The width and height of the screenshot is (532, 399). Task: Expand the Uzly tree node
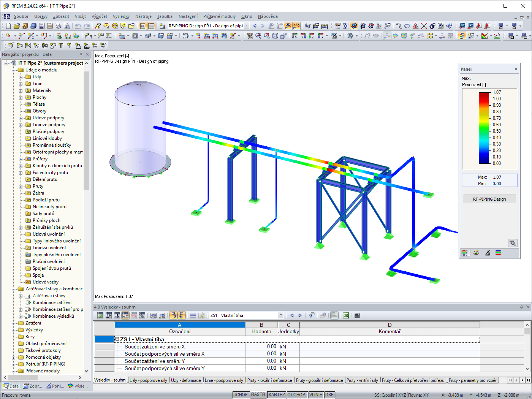click(21, 77)
